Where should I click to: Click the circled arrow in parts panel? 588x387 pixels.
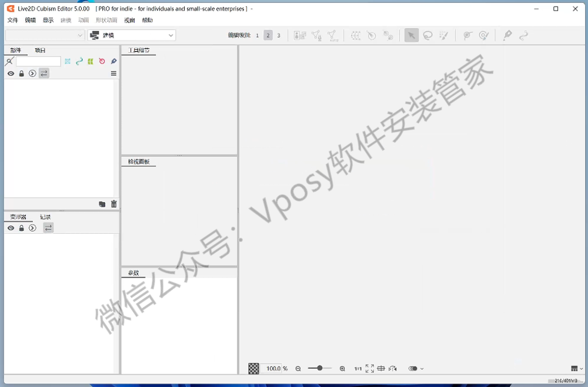click(32, 73)
